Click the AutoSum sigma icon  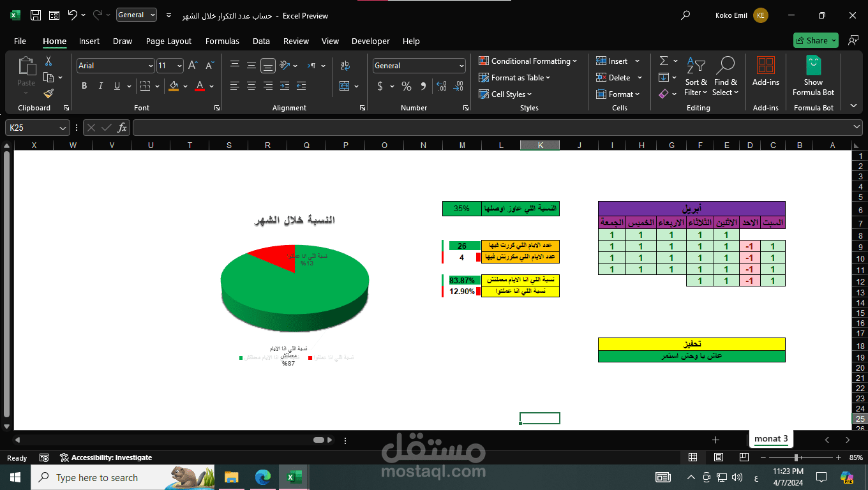point(664,61)
